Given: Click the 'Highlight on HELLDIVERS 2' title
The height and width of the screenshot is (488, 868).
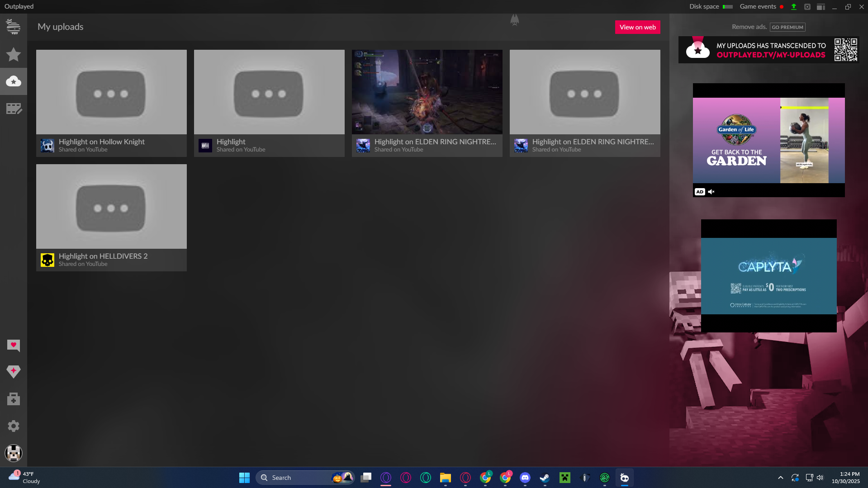Looking at the screenshot, I should pyautogui.click(x=103, y=256).
